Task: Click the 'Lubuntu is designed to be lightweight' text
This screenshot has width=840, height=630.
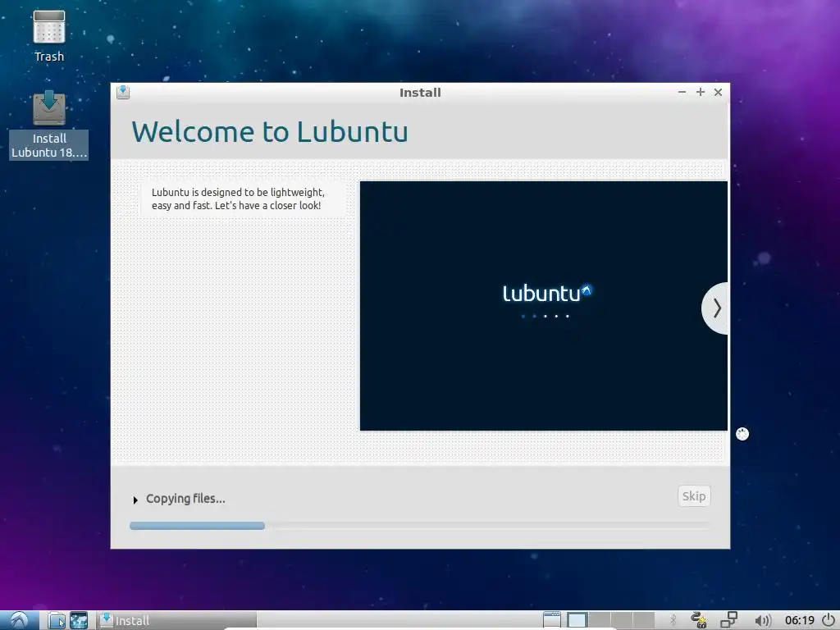Action: click(x=238, y=199)
